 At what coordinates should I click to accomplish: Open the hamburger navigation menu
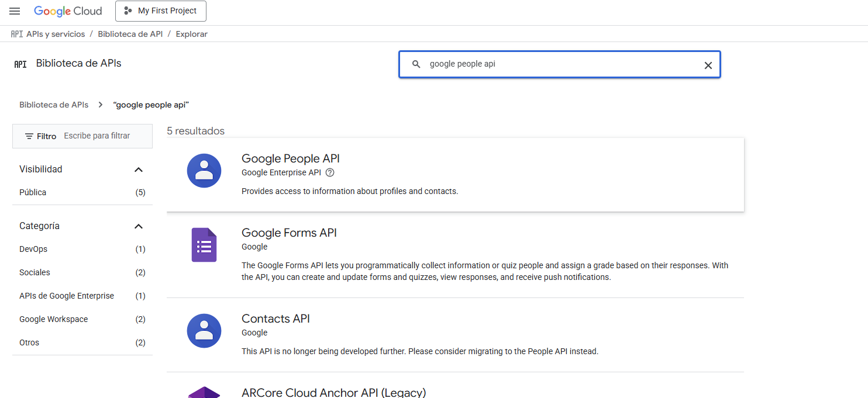15,11
